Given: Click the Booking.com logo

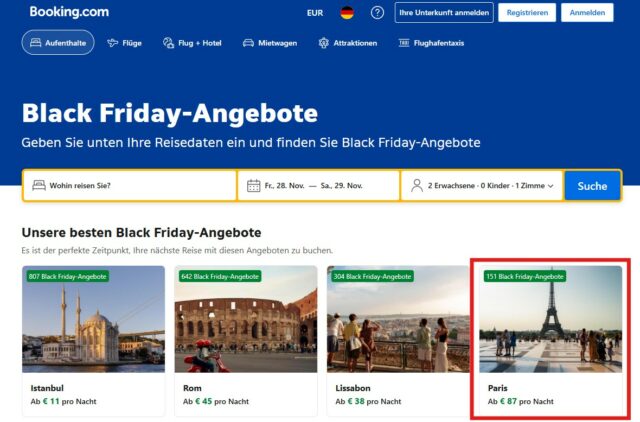Looking at the screenshot, I should (x=69, y=12).
